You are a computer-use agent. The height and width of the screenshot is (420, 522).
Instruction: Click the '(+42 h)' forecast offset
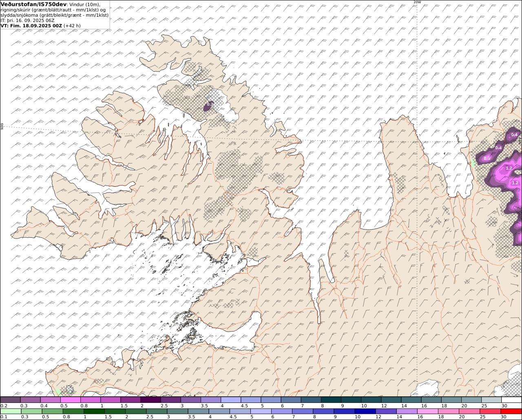(x=72, y=26)
